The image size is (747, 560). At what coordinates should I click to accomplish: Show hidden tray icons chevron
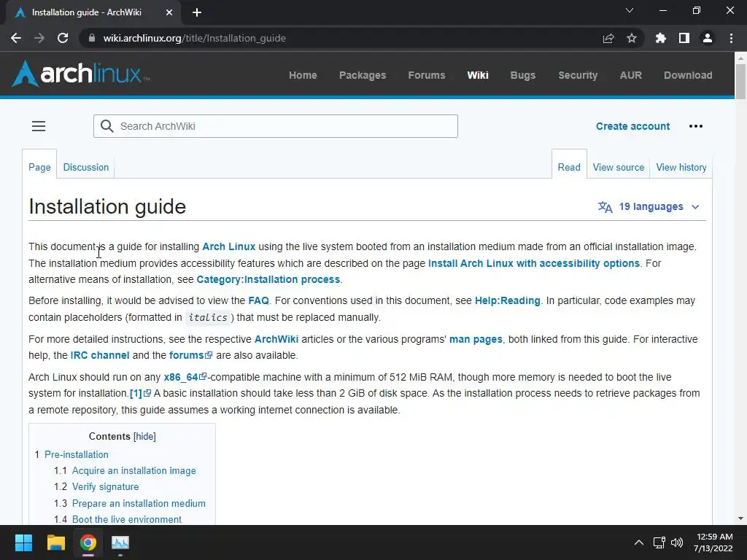click(639, 542)
